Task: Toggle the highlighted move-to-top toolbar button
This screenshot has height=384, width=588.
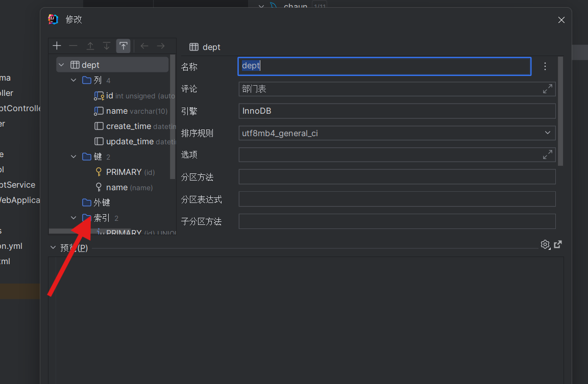Action: coord(123,46)
